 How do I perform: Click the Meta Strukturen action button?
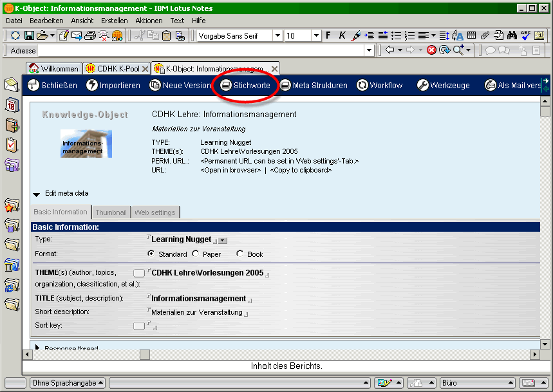point(314,86)
